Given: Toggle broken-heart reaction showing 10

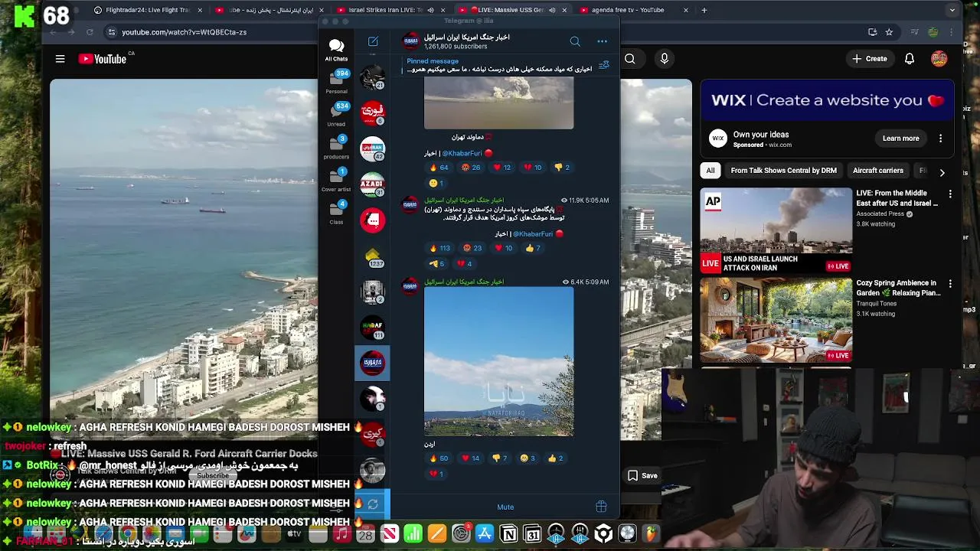Looking at the screenshot, I should (533, 168).
